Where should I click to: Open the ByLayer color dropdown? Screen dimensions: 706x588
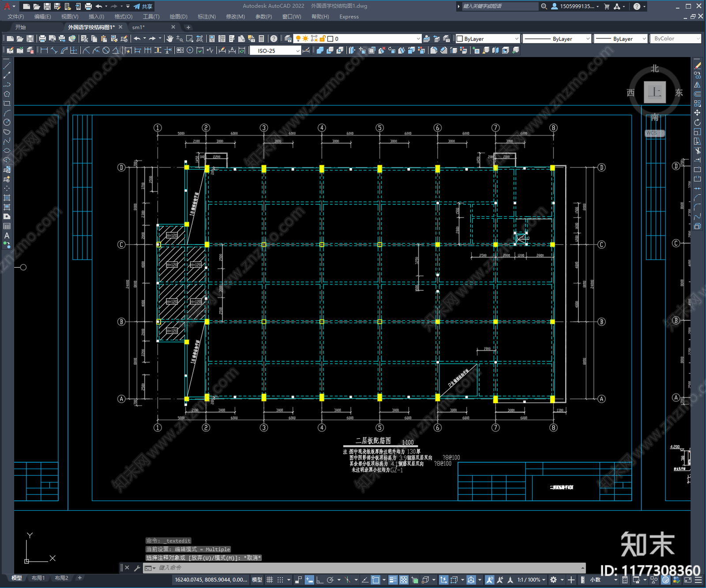click(x=488, y=39)
